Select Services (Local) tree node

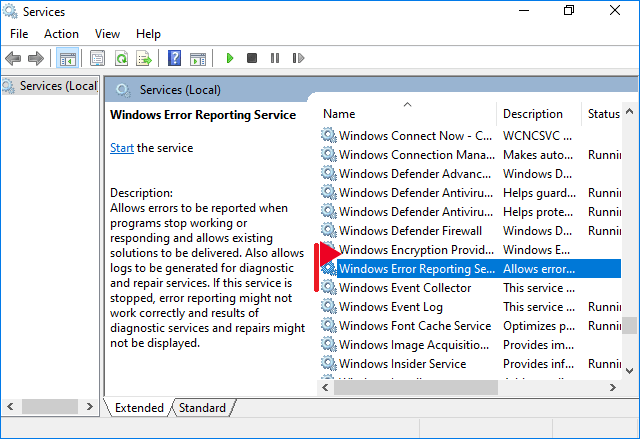tap(51, 86)
